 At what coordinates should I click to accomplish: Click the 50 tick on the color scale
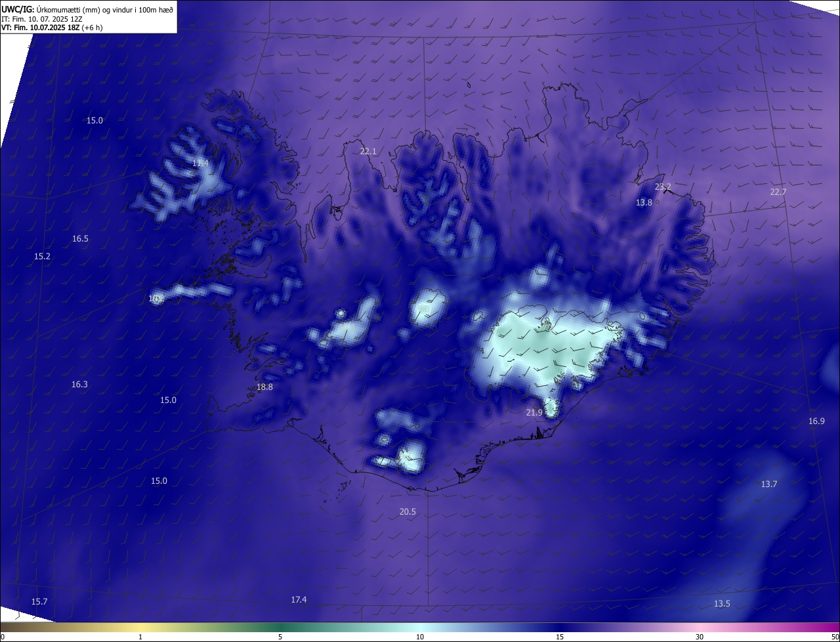pos(835,637)
